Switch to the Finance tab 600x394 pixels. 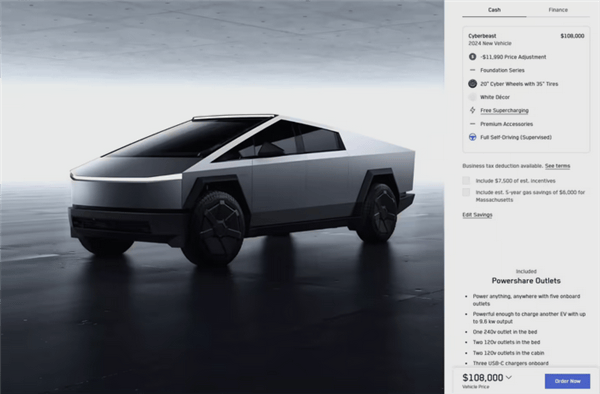click(558, 10)
